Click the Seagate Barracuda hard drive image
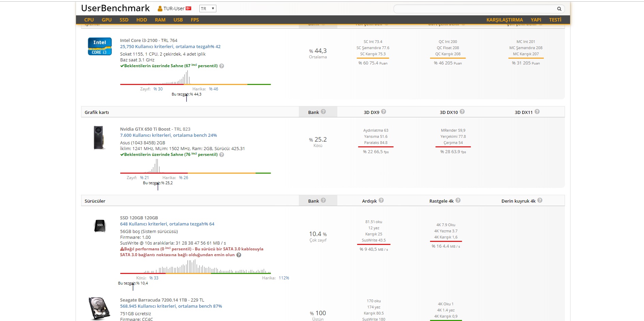644x321 pixels. [x=99, y=308]
